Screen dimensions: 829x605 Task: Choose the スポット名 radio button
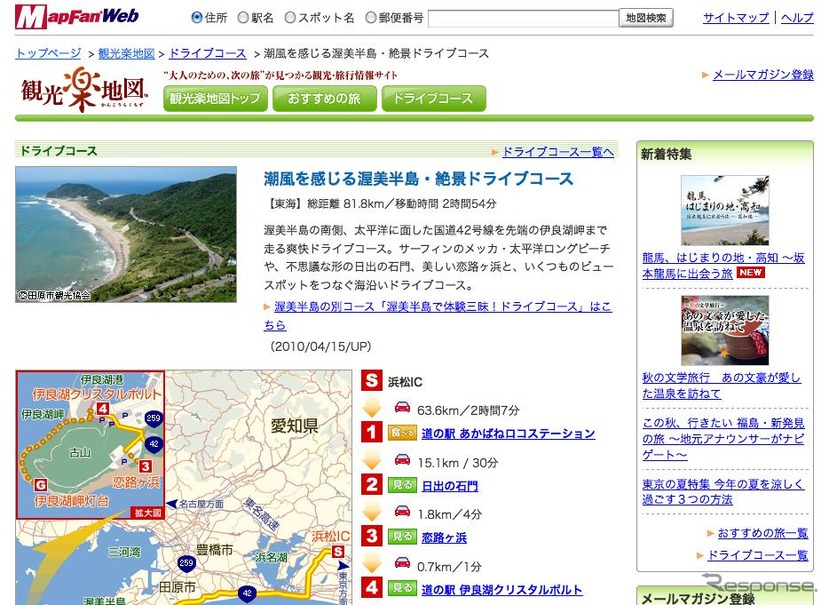pyautogui.click(x=291, y=18)
